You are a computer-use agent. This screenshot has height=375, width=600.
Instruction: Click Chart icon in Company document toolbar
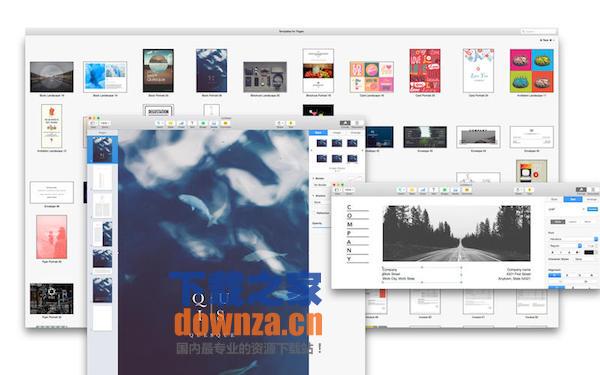tap(423, 190)
